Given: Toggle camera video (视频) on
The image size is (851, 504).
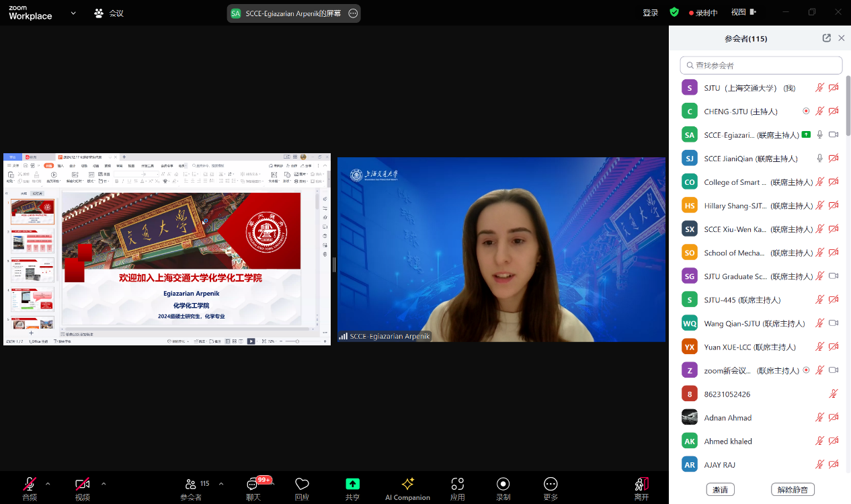Looking at the screenshot, I should point(82,485).
